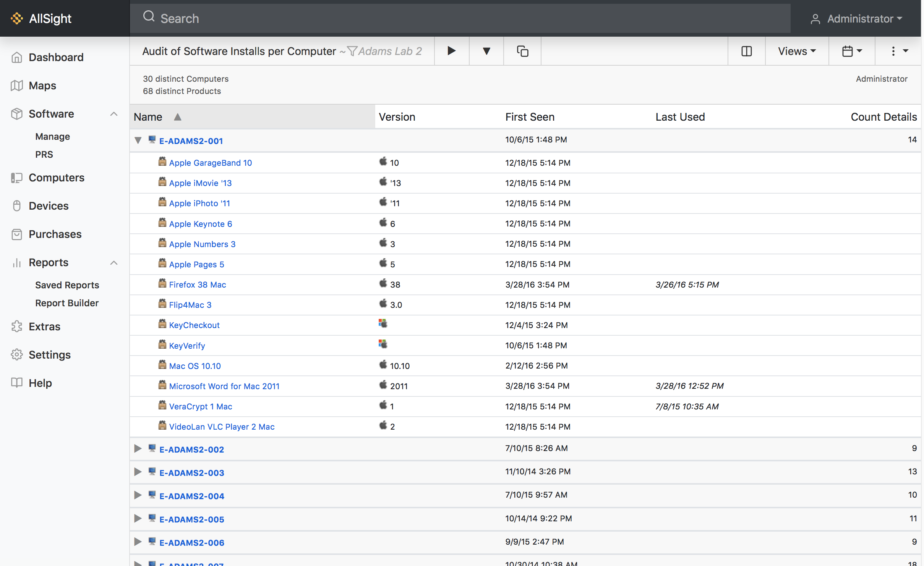The image size is (924, 566).
Task: Open the split view layout icon
Action: [x=746, y=51]
